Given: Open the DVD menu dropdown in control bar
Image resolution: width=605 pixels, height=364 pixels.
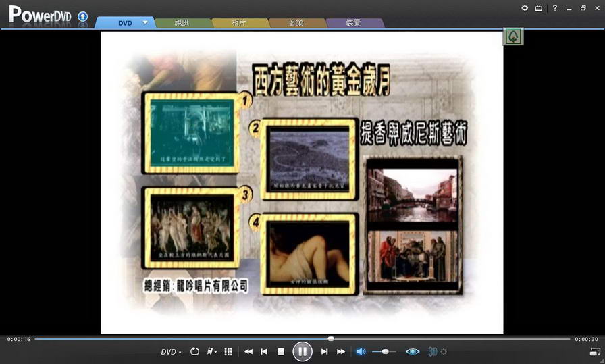Looking at the screenshot, I should tap(171, 352).
